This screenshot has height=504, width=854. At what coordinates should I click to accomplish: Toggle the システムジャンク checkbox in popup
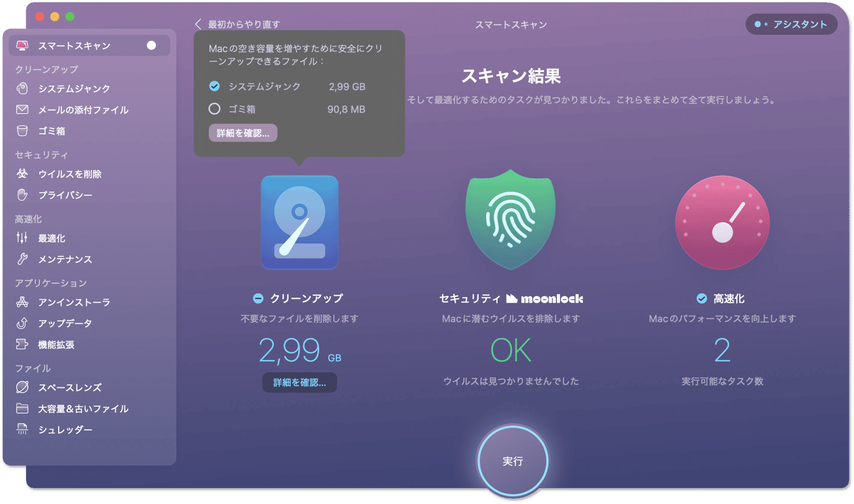[x=215, y=86]
